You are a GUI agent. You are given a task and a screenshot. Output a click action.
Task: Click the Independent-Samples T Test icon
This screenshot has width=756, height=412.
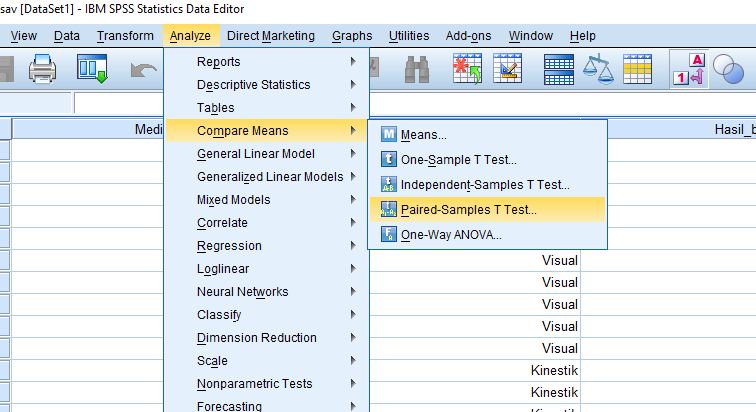389,184
